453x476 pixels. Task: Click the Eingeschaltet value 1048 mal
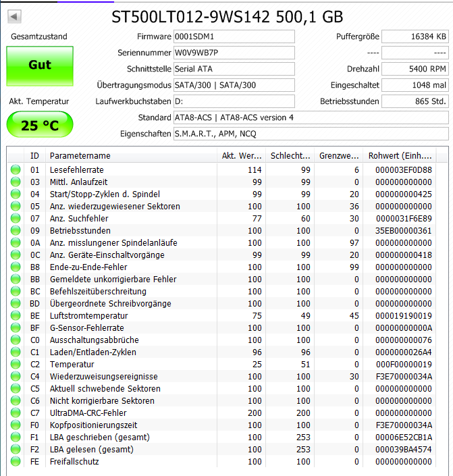coord(415,85)
